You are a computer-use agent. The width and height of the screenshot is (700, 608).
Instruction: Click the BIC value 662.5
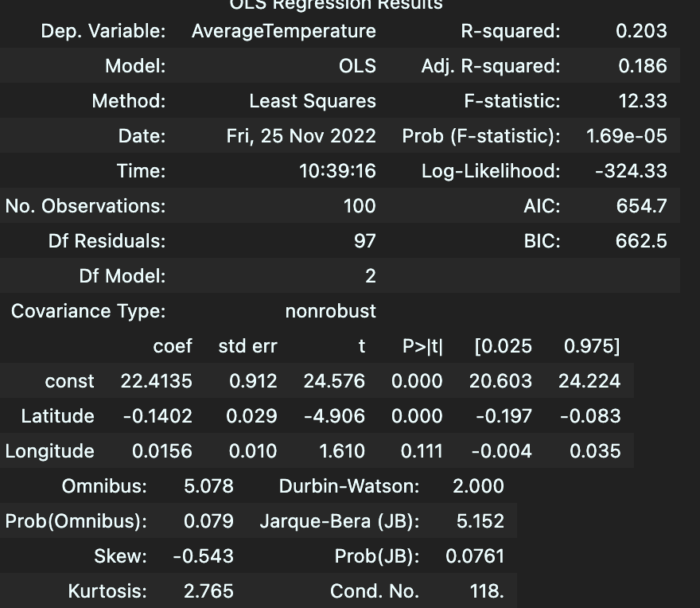pos(641,241)
